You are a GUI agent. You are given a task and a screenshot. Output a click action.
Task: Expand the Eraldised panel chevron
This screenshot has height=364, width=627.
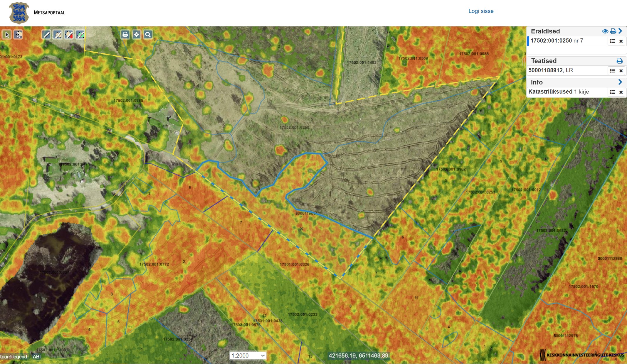[x=620, y=31]
